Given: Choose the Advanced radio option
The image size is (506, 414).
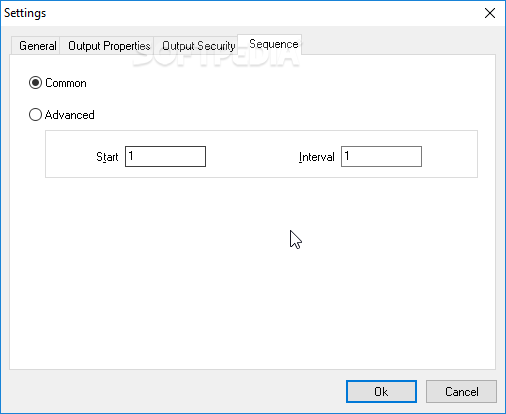Looking at the screenshot, I should click(x=35, y=115).
